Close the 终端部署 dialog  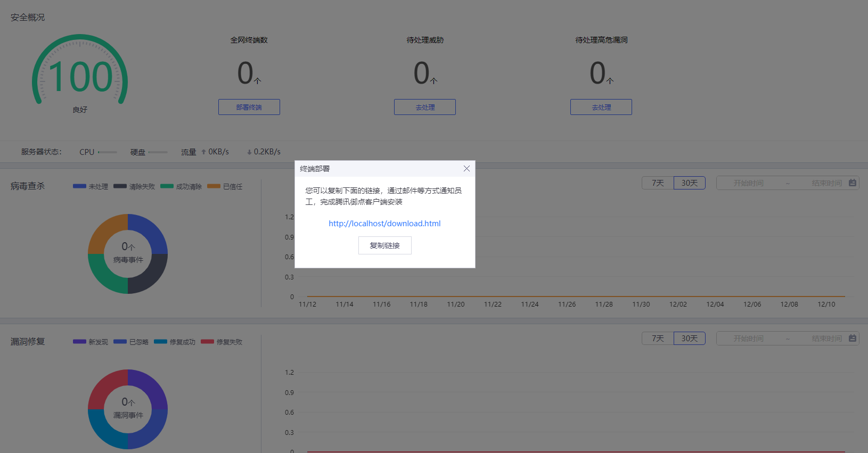[x=466, y=169]
